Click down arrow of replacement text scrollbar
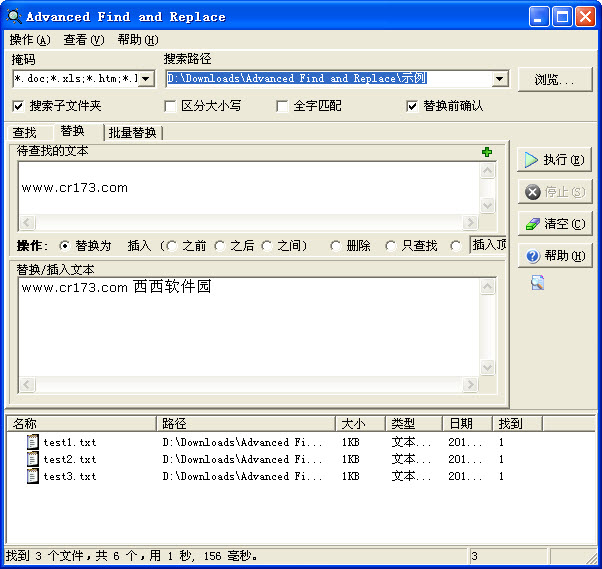Screen dimensions: 602x569 coord(488,367)
